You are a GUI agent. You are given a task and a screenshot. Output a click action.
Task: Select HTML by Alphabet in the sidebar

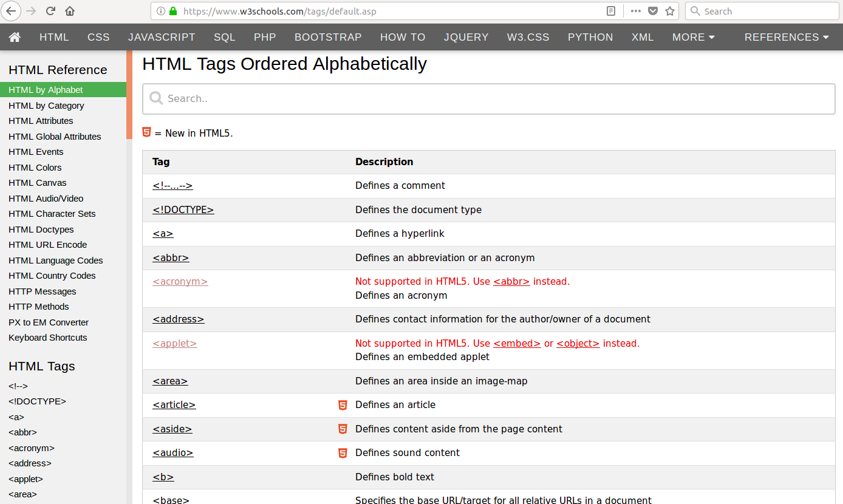[x=63, y=90]
